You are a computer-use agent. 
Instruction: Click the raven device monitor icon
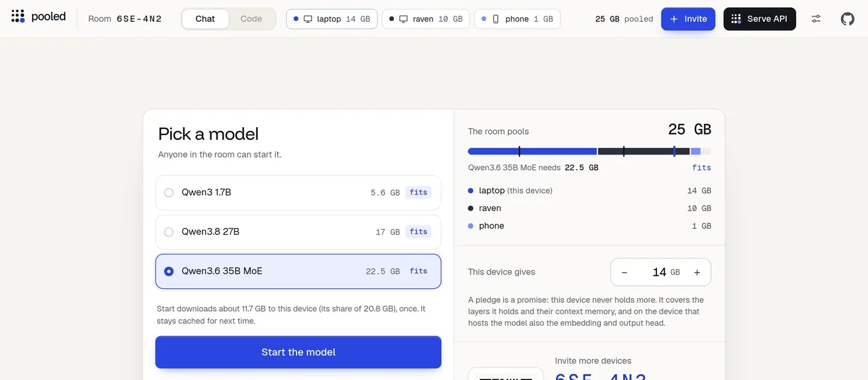403,19
